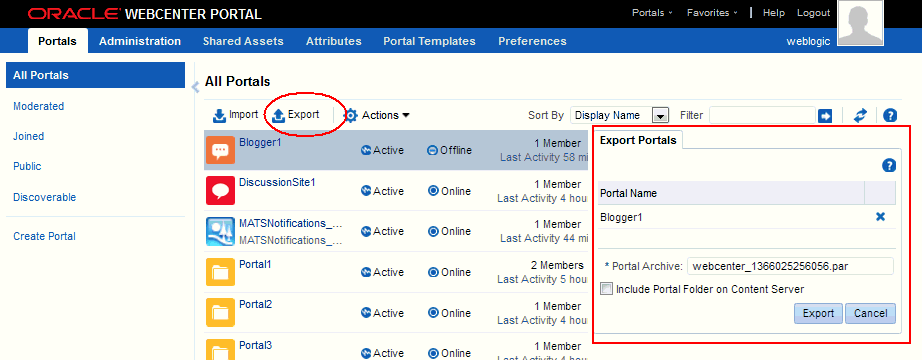922x360 pixels.
Task: Switch to the Administration tab
Action: [140, 41]
